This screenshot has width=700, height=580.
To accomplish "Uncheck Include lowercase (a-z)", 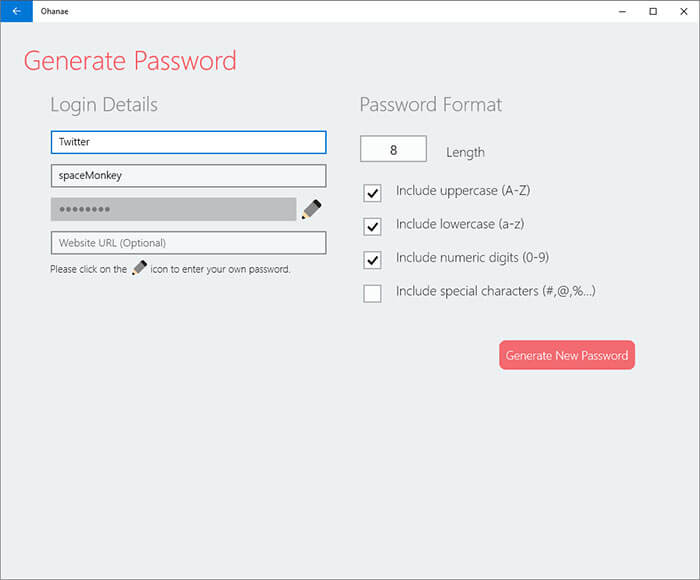I will pos(372,227).
